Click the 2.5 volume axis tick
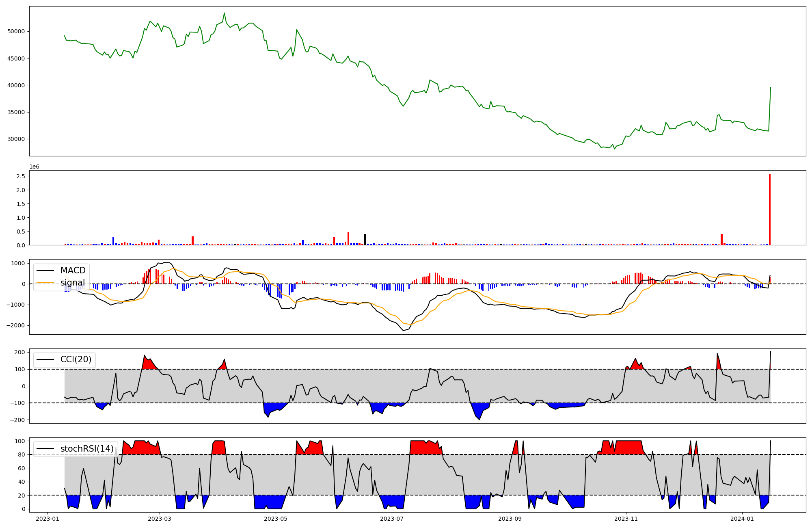This screenshot has height=528, width=812. click(x=21, y=176)
